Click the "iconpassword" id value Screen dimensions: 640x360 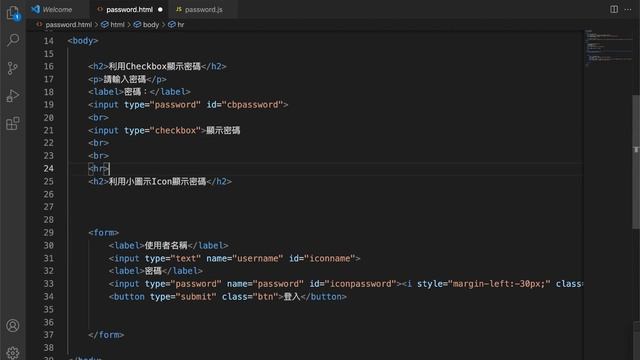(x=361, y=284)
